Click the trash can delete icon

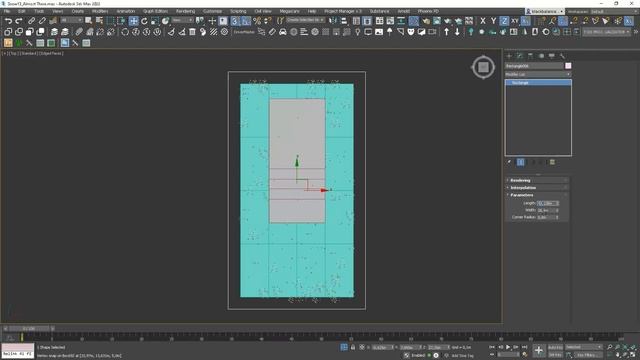[x=192, y=32]
